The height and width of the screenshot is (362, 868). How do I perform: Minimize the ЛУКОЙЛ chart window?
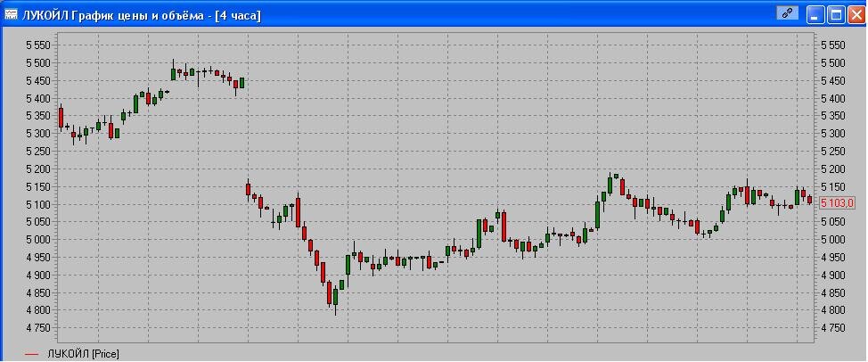pos(815,15)
